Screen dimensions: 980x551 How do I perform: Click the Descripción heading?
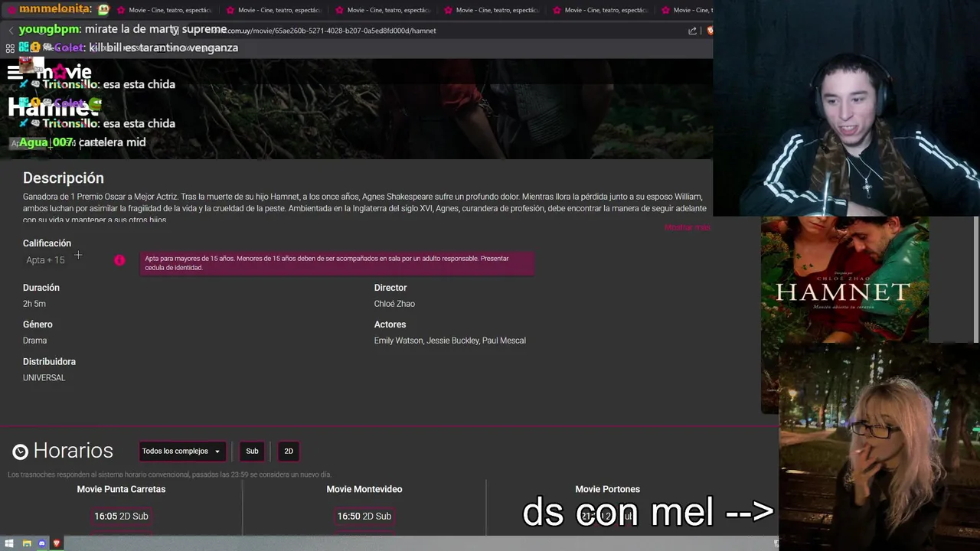[x=64, y=178]
